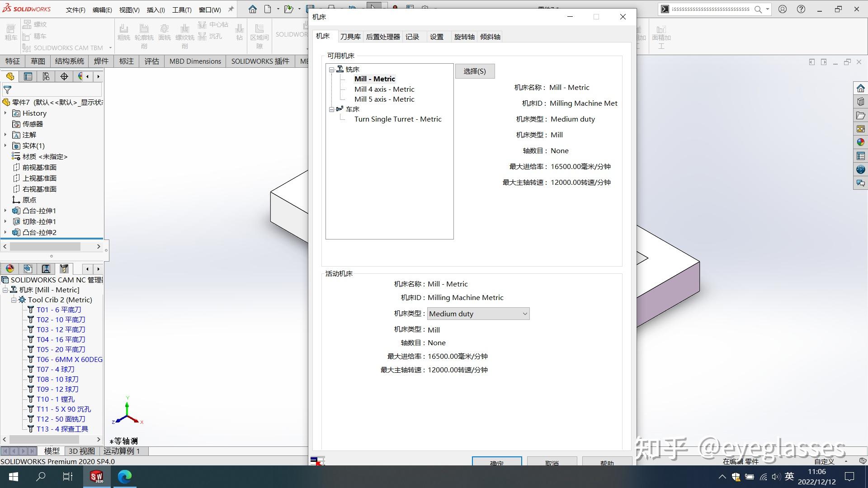Click the feature tree filter funnel icon
Image resolution: width=868 pixels, height=488 pixels.
(x=7, y=90)
